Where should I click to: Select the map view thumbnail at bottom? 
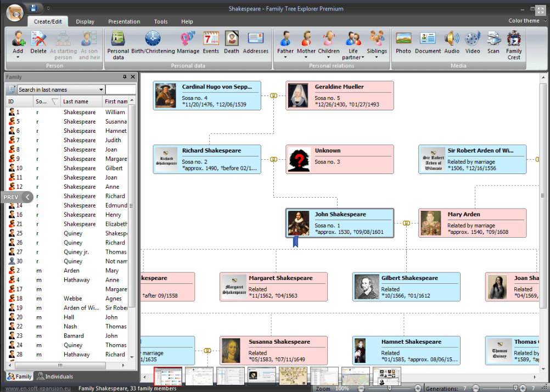(x=356, y=376)
